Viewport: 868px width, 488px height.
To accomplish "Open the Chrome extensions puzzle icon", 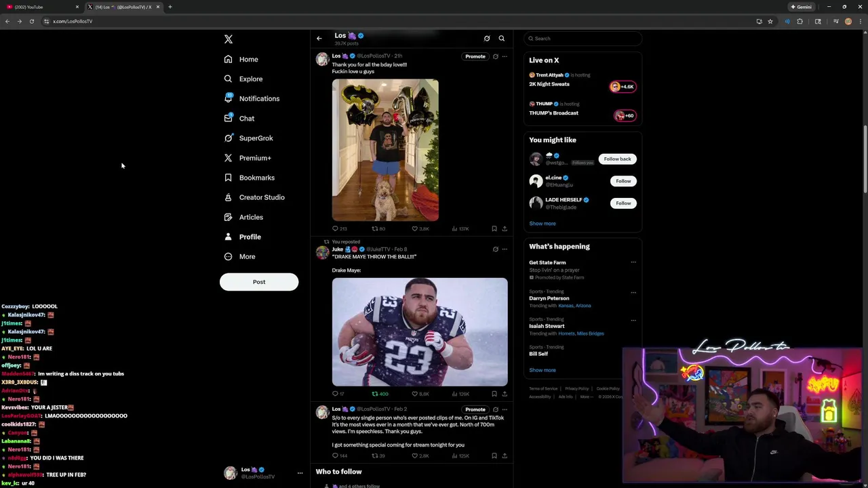I will pyautogui.click(x=800, y=21).
